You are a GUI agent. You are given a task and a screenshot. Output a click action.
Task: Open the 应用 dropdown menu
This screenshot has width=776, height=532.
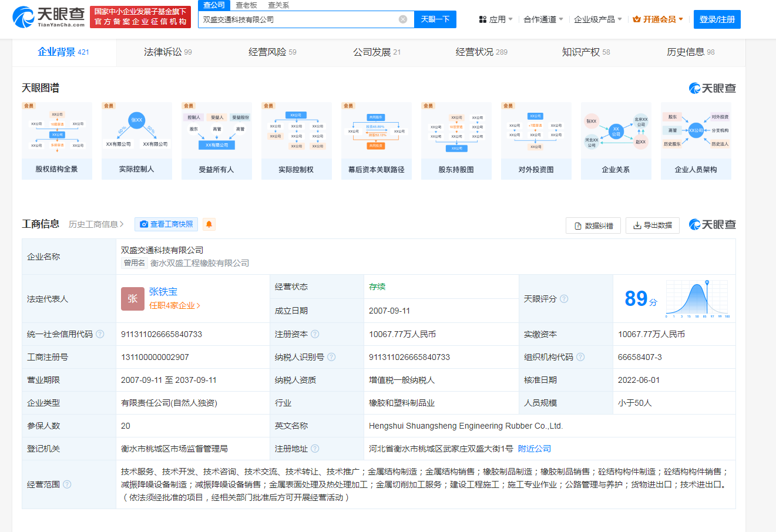pyautogui.click(x=496, y=19)
